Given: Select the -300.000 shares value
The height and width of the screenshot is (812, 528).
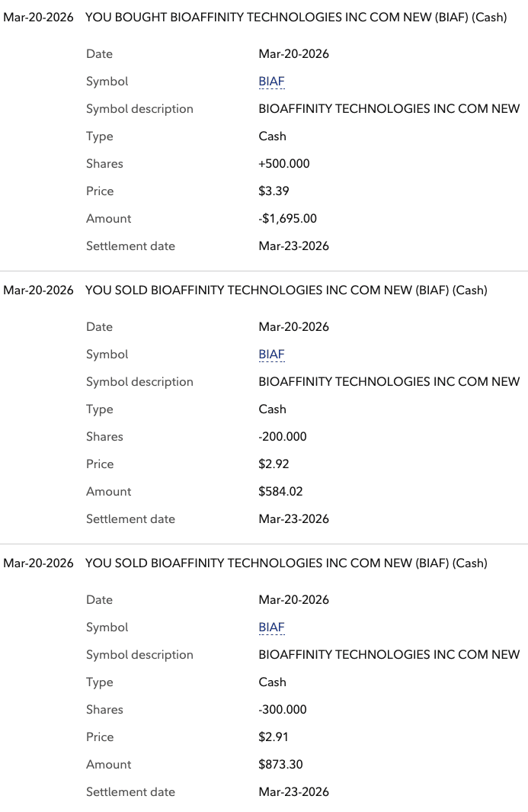Looking at the screenshot, I should 282,710.
